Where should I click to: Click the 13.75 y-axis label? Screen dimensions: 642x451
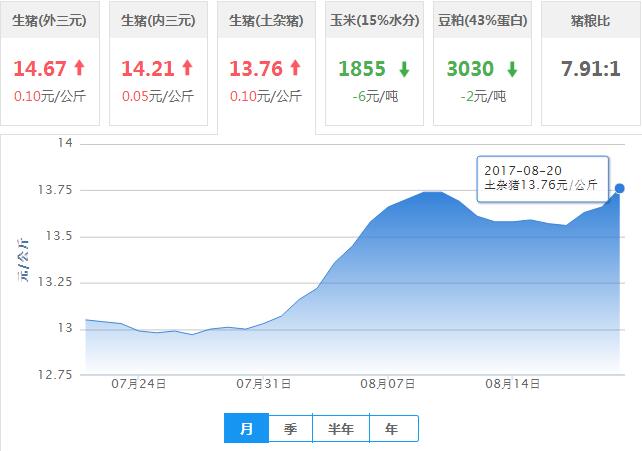click(x=55, y=190)
